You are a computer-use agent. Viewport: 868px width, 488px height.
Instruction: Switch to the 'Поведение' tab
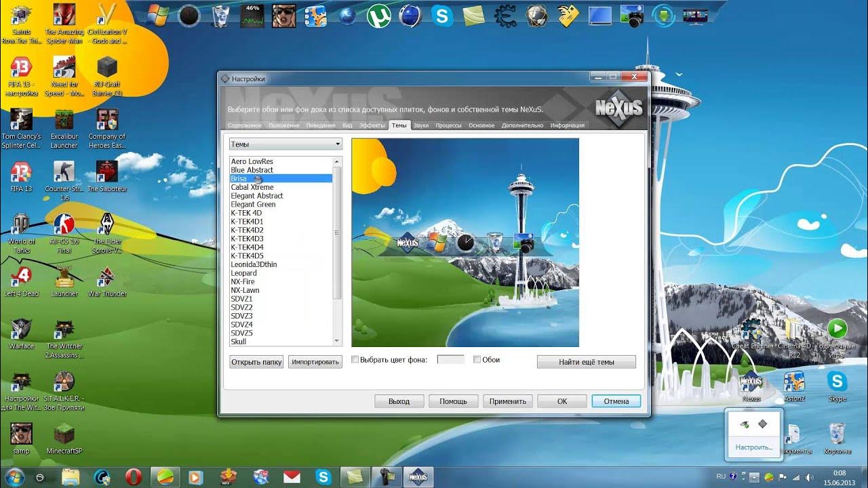[x=320, y=125]
